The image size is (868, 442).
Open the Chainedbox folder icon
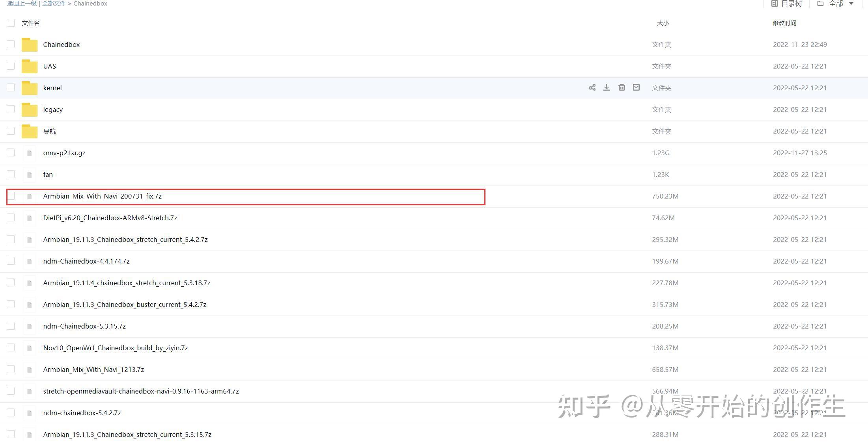pos(30,45)
